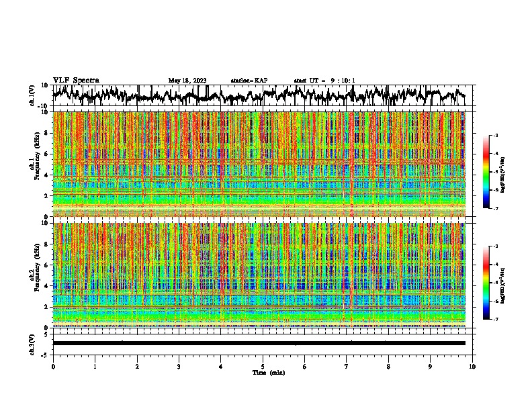532x411 pixels.
Task: Click the '8' tick on the time axis
Action: click(388, 367)
